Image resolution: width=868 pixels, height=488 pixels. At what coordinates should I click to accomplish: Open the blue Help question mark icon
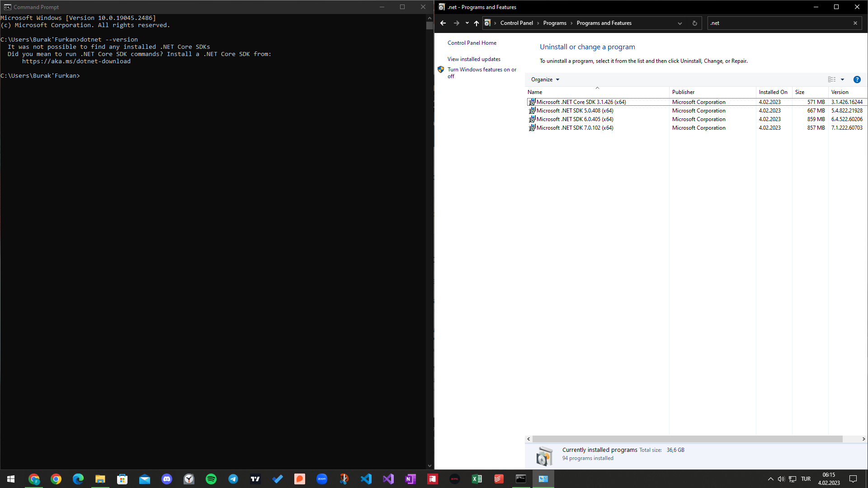click(857, 80)
